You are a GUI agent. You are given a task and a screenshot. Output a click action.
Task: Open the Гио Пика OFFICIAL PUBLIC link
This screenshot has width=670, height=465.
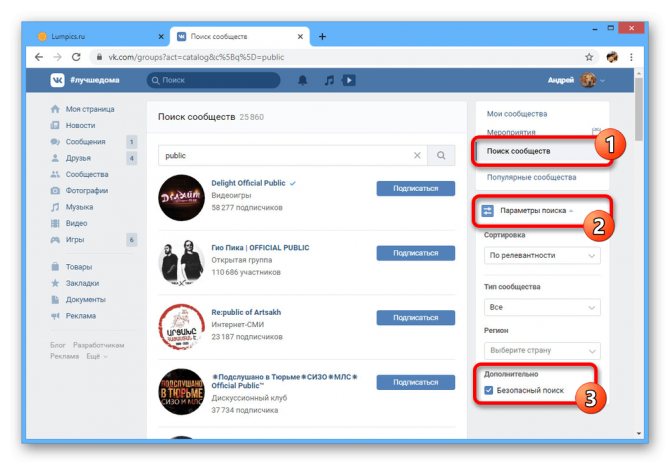click(260, 247)
